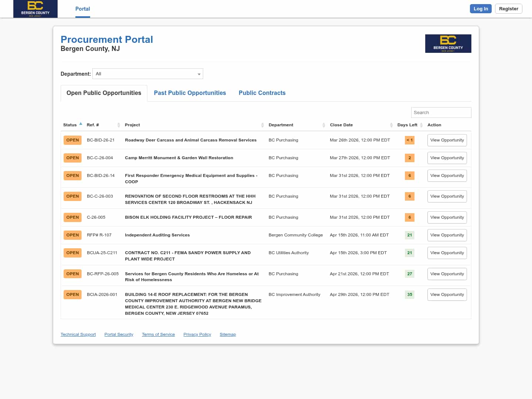Image resolution: width=532 pixels, height=399 pixels.
Task: Click the Department column sort arrows
Action: (324, 125)
